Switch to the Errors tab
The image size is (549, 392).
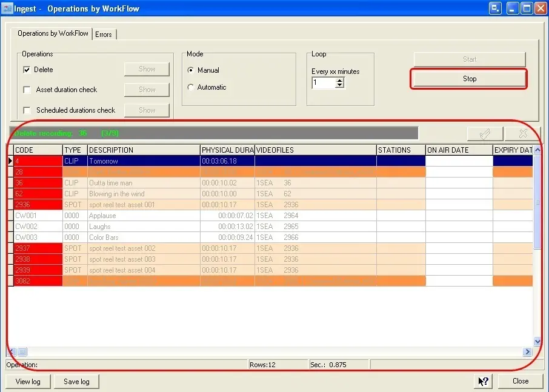click(x=104, y=35)
